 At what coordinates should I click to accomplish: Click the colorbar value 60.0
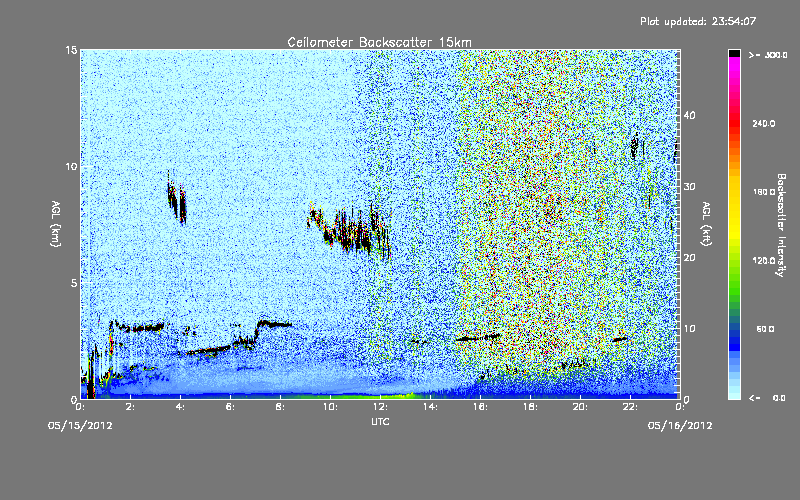point(765,329)
